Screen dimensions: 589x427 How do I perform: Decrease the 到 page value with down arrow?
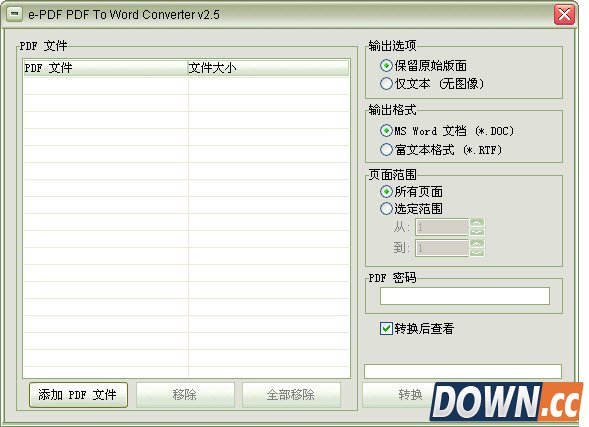477,252
